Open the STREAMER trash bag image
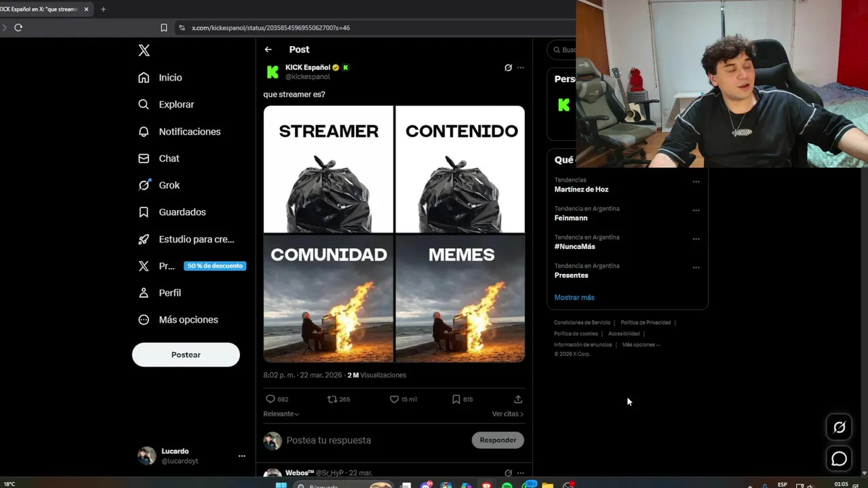868x488 pixels. click(328, 169)
